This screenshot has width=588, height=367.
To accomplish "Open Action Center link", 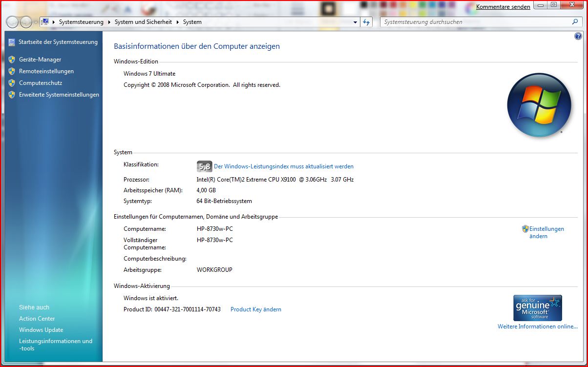I will click(x=37, y=319).
